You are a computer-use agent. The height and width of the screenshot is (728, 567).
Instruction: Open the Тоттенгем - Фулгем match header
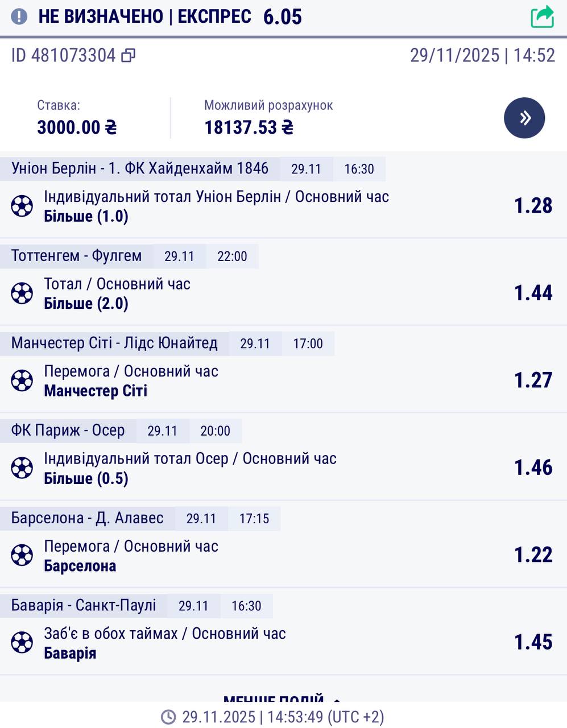76,257
